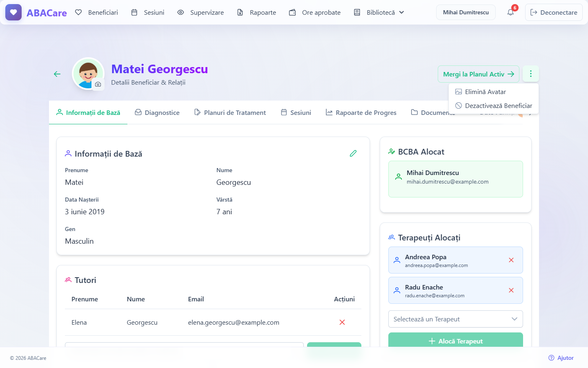
Task: Open the notifications bell icon
Action: pos(510,12)
